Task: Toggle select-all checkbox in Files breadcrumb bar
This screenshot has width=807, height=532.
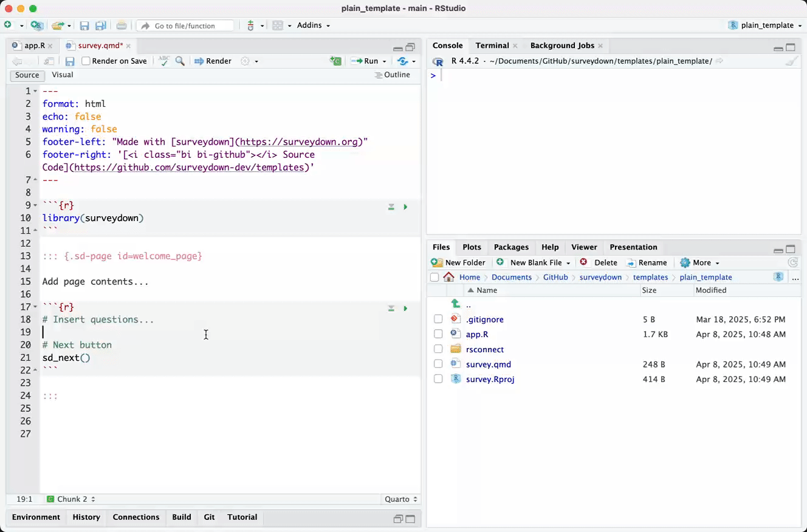Action: (434, 278)
